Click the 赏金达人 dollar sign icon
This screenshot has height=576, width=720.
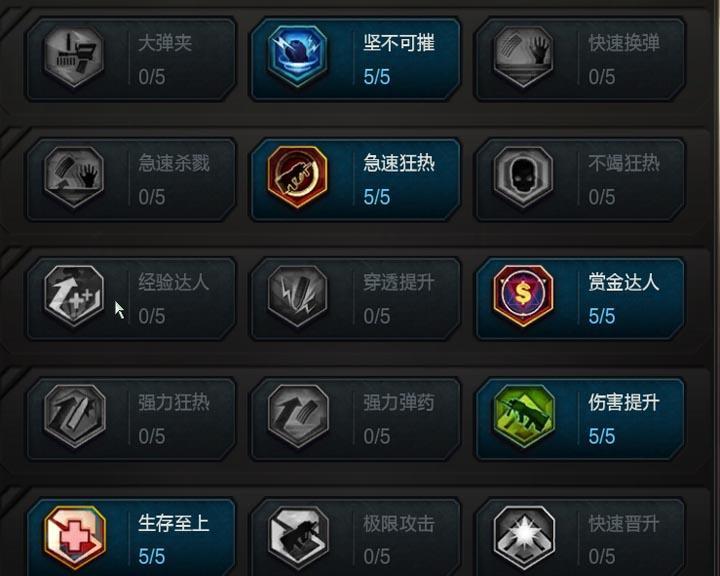click(x=523, y=296)
